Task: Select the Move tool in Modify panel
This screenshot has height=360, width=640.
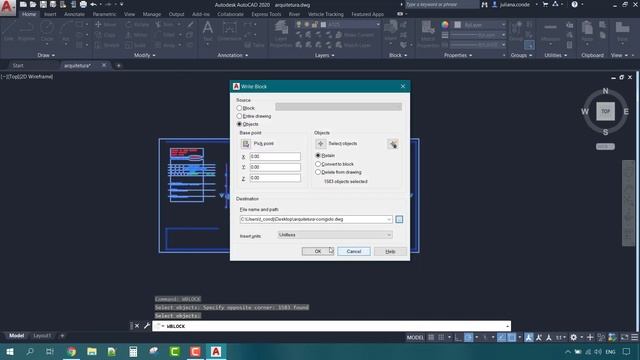Action: [x=106, y=24]
